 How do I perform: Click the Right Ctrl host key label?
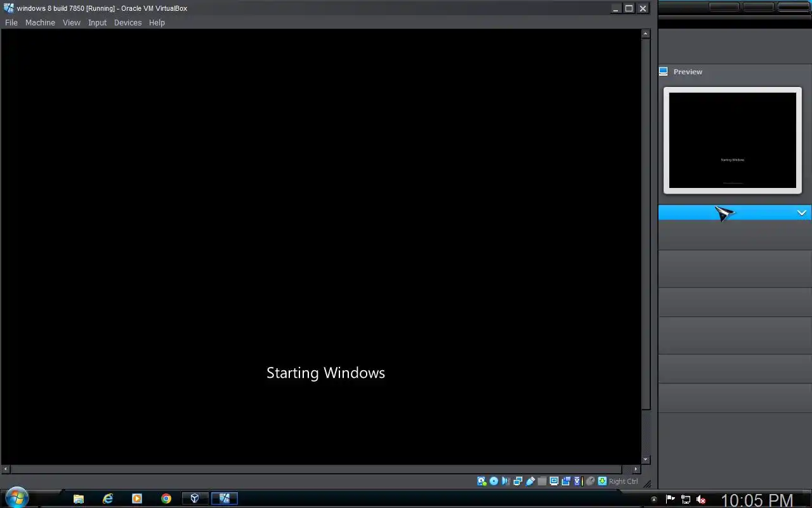tap(624, 481)
